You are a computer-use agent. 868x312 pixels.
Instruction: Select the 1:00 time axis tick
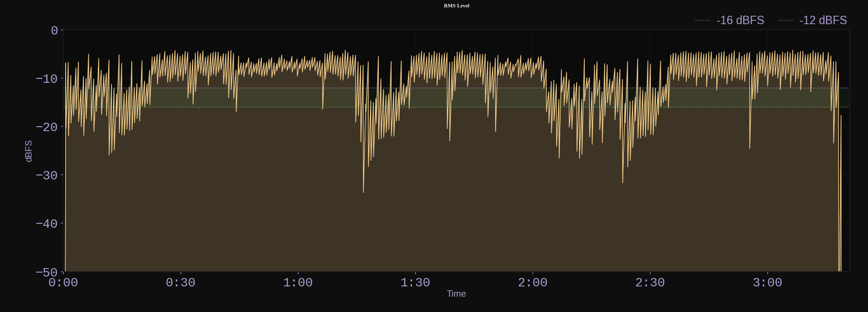point(298,283)
